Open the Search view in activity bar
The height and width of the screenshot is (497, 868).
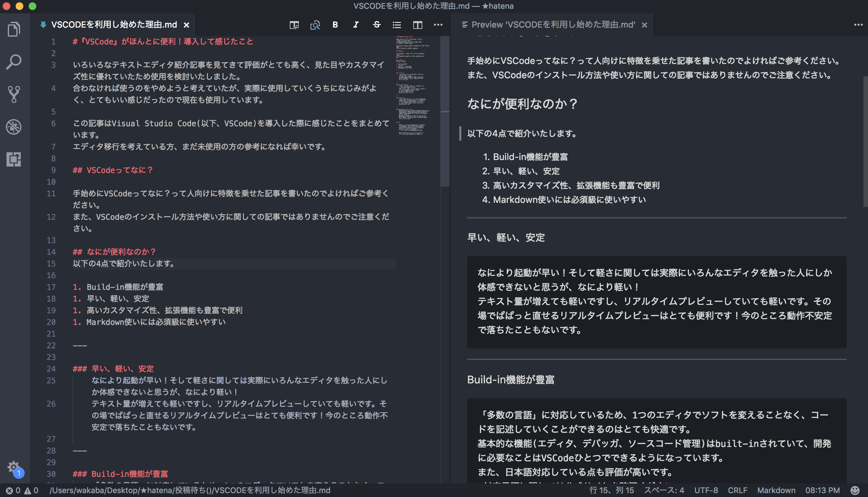[x=14, y=62]
